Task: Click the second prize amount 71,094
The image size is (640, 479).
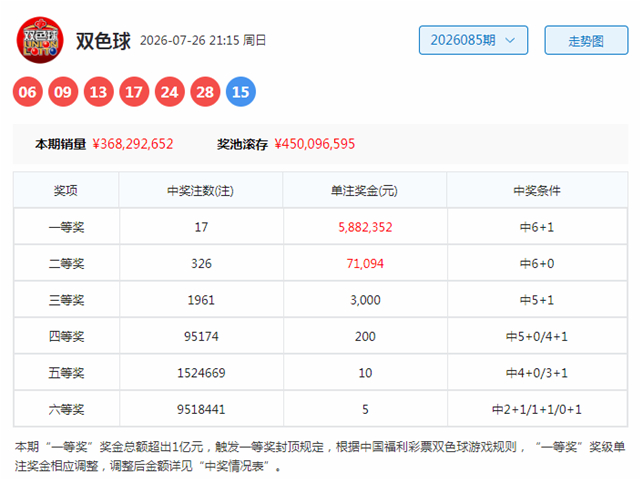Action: (x=365, y=264)
